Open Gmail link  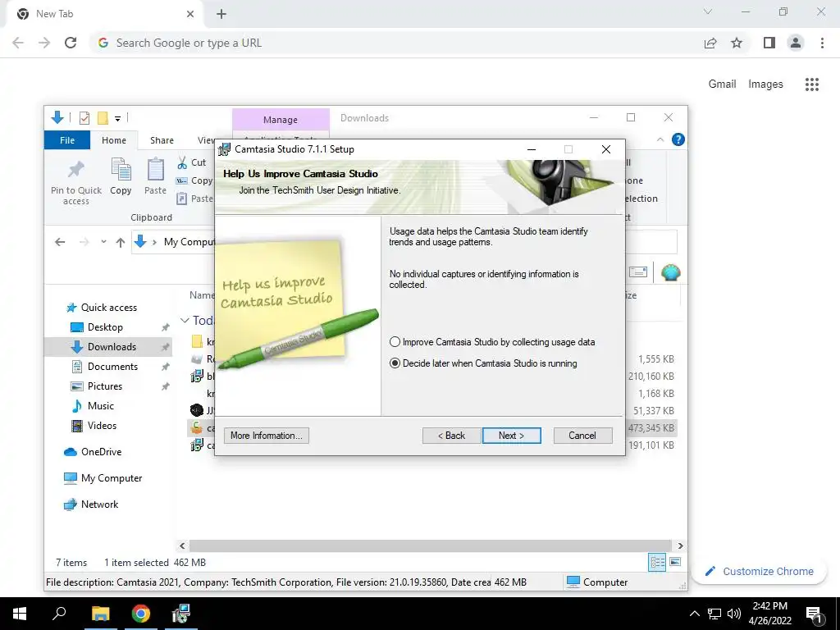(722, 84)
